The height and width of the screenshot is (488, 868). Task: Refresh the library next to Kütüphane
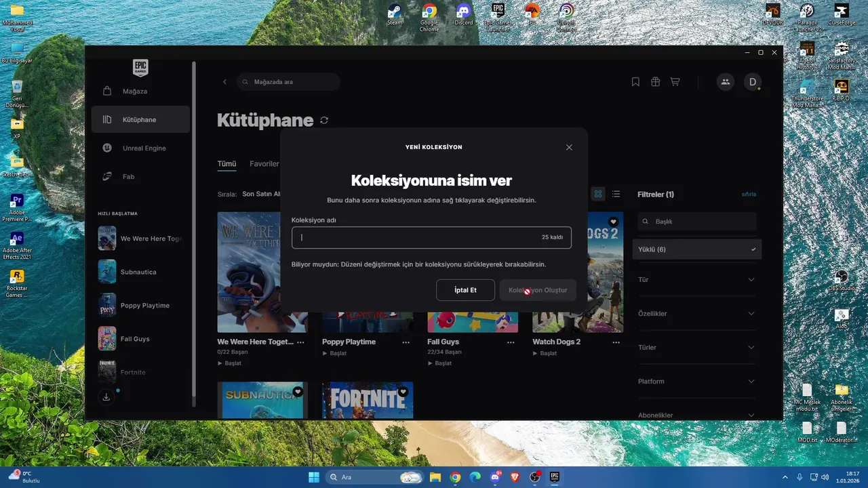tap(324, 120)
